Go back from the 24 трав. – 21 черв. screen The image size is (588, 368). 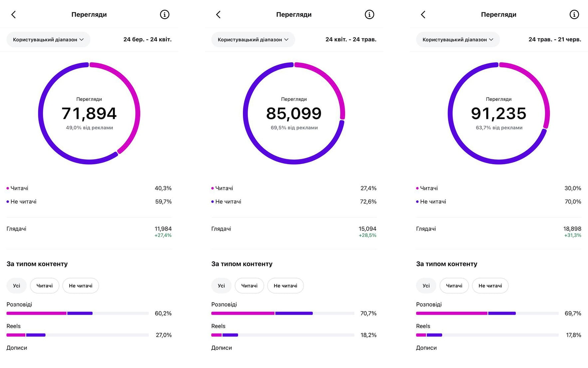(423, 15)
